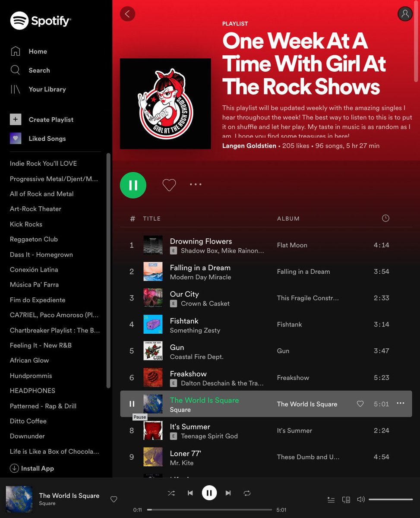The width and height of the screenshot is (420, 518).
Task: Click Fishtank blue album art
Action: coord(153,325)
